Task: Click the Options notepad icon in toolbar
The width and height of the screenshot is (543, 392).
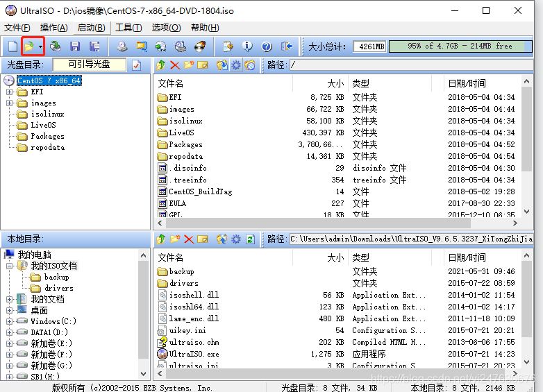Action: (228, 46)
